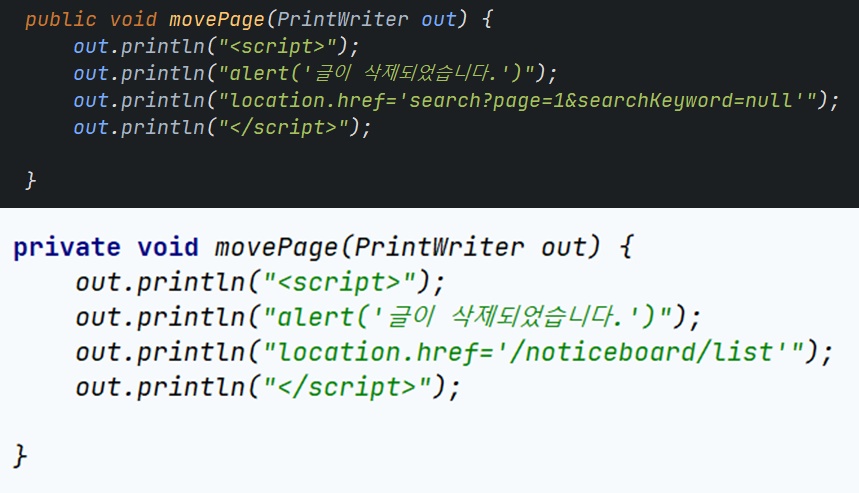Click the location.href='/noticeboard/list' line
The image size is (859, 493).
(454, 352)
